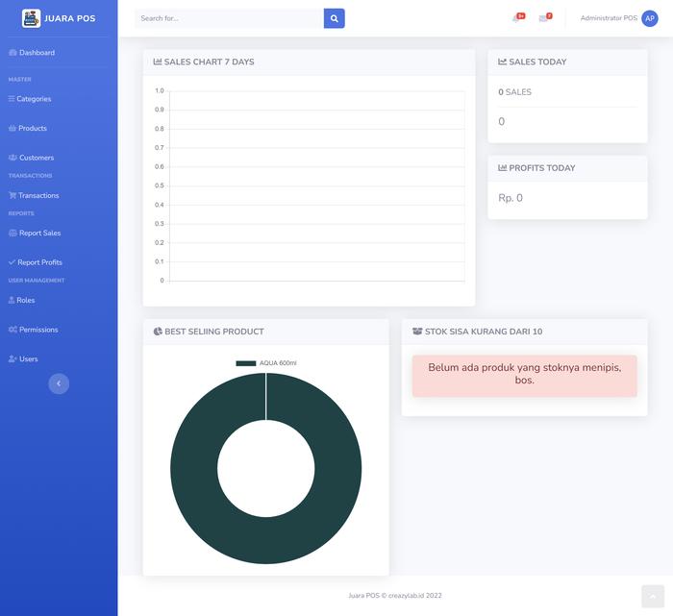Open the alerts bell notifications
This screenshot has width=673, height=616.
(x=517, y=18)
